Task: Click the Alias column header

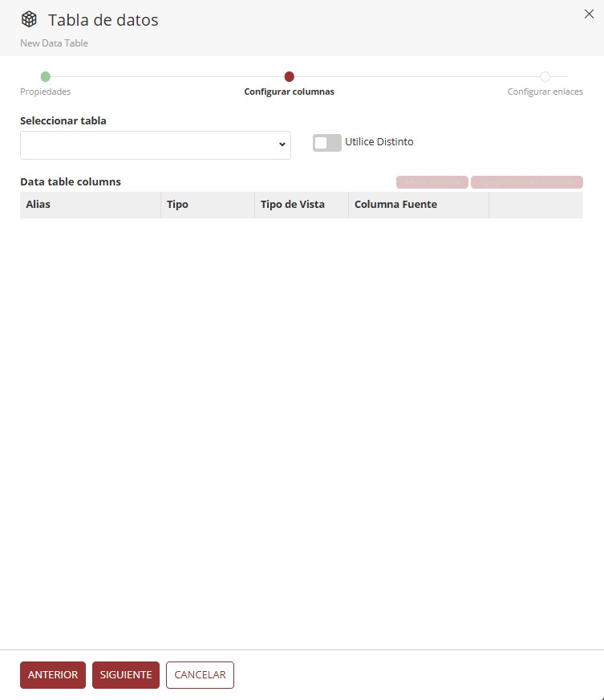Action: coord(39,205)
